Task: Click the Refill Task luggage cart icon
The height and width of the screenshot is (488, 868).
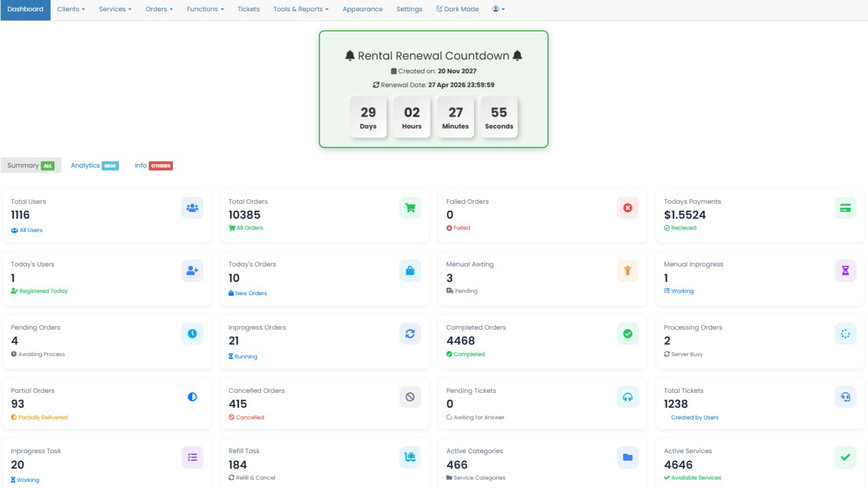Action: (x=410, y=457)
